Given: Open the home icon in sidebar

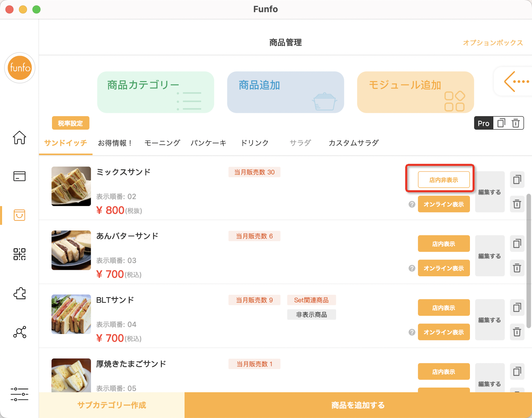Looking at the screenshot, I should click(19, 137).
